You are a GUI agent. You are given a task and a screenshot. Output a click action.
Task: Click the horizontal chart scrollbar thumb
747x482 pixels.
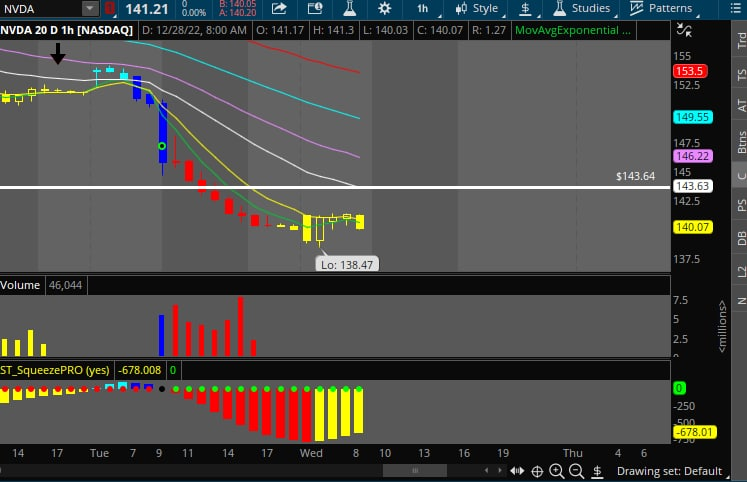(414, 471)
